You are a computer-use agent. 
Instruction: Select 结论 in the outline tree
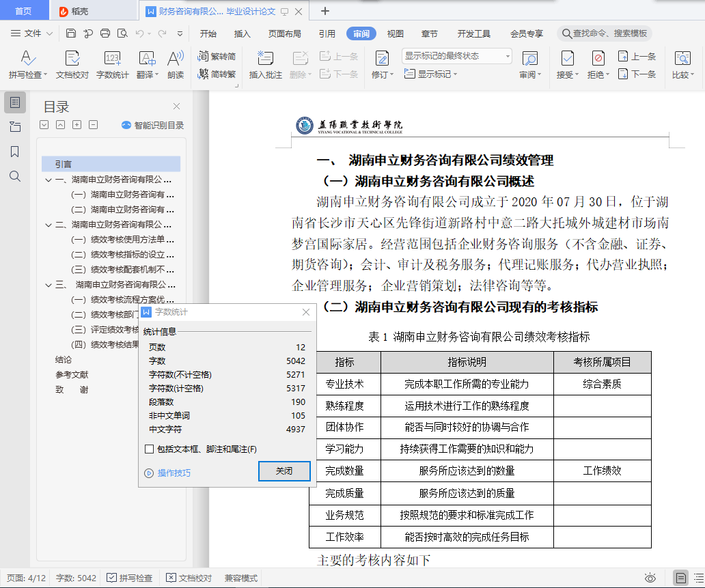click(64, 360)
